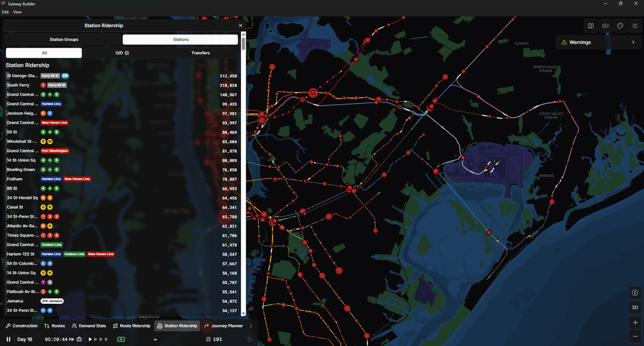Open the Demand Stats panel
This screenshot has width=644, height=346.
tap(89, 326)
